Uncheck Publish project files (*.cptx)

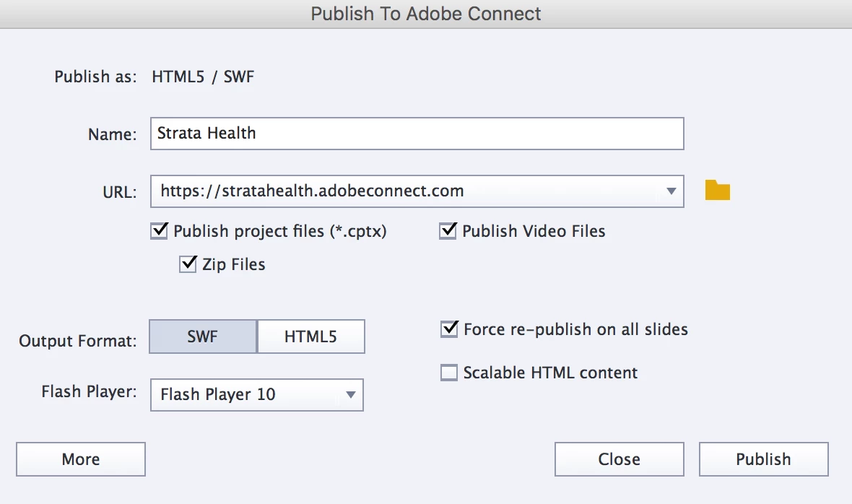(x=159, y=231)
